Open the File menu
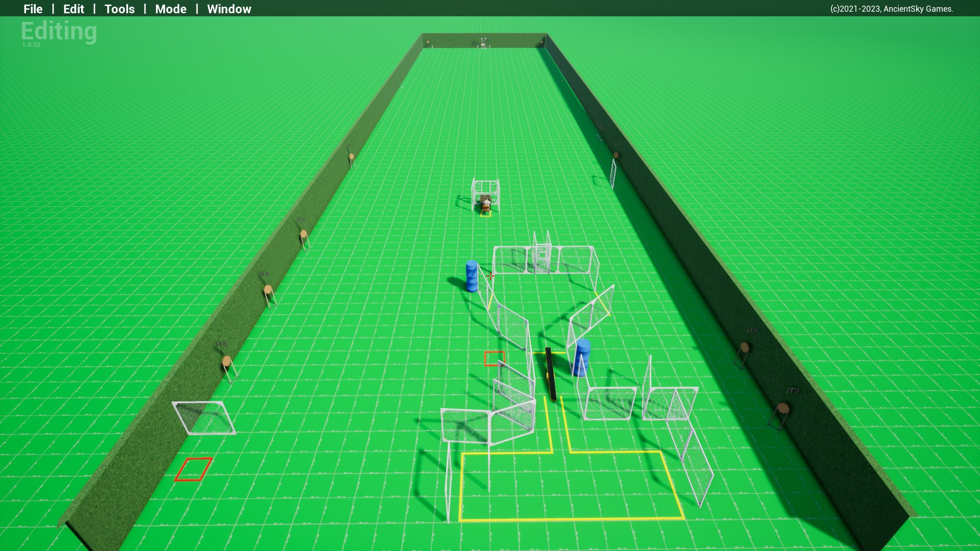Image resolution: width=980 pixels, height=551 pixels. 33,9
